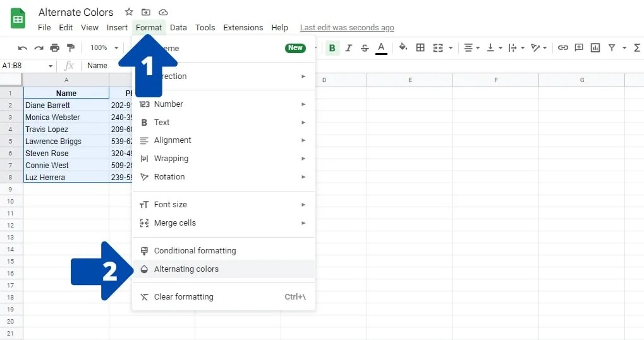The image size is (644, 340).
Task: Open Text wrapping dropdown in toolbar
Action: [x=516, y=48]
